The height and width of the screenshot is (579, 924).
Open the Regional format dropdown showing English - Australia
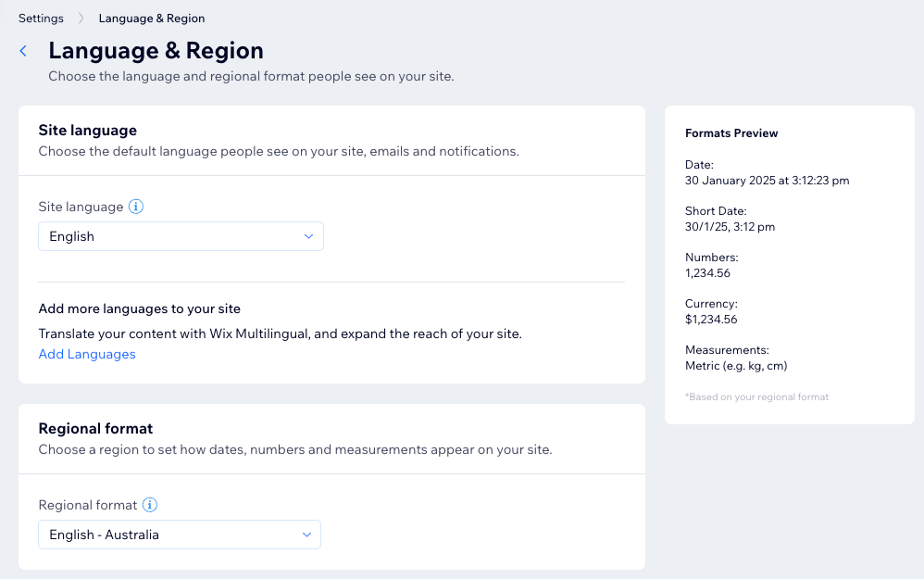(x=180, y=535)
